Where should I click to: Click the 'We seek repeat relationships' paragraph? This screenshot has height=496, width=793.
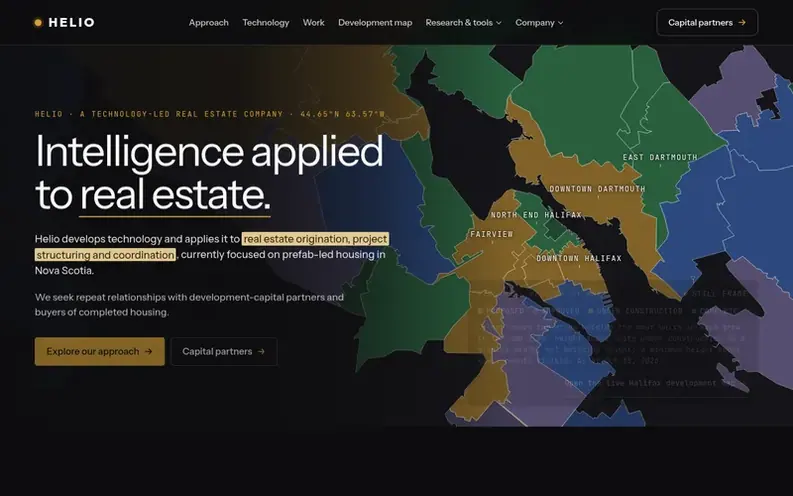[189, 304]
